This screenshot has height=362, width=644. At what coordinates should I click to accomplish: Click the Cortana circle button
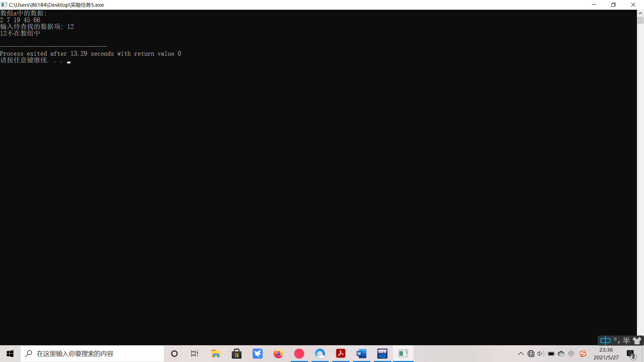174,354
